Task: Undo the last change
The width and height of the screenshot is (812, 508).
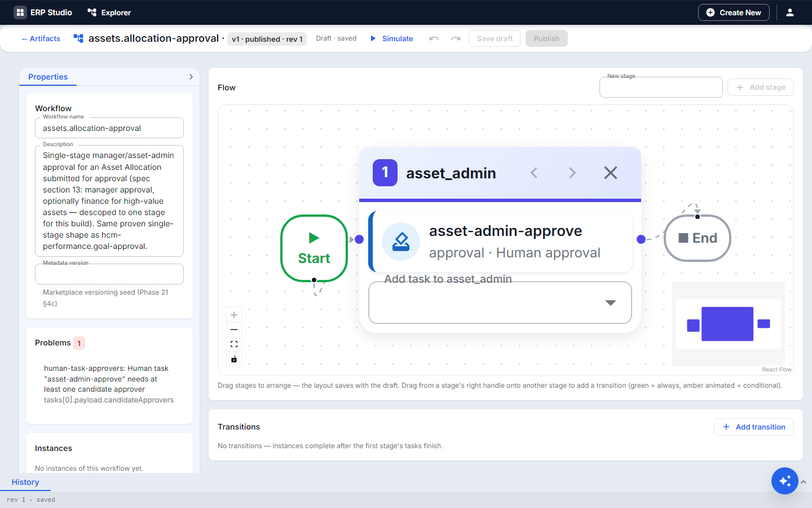Action: click(x=434, y=38)
